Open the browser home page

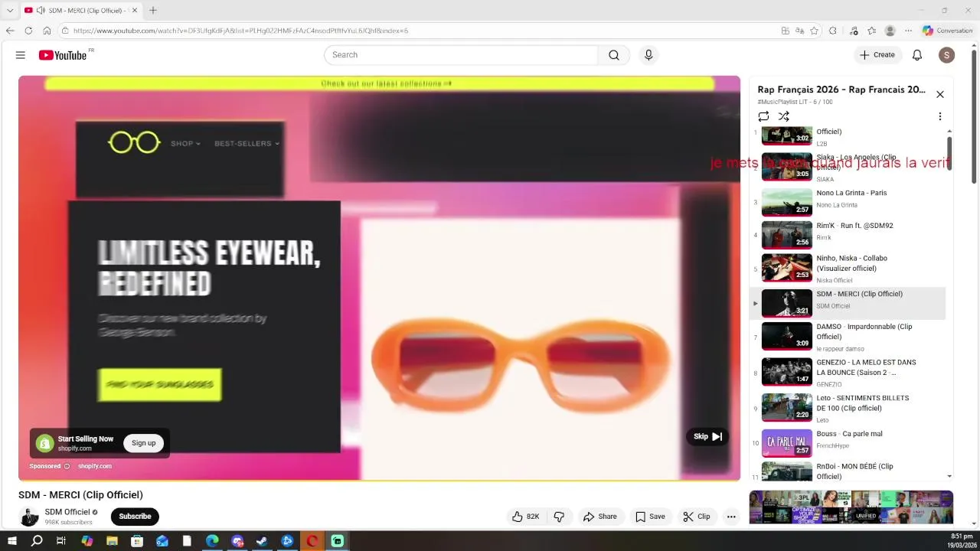coord(47,31)
